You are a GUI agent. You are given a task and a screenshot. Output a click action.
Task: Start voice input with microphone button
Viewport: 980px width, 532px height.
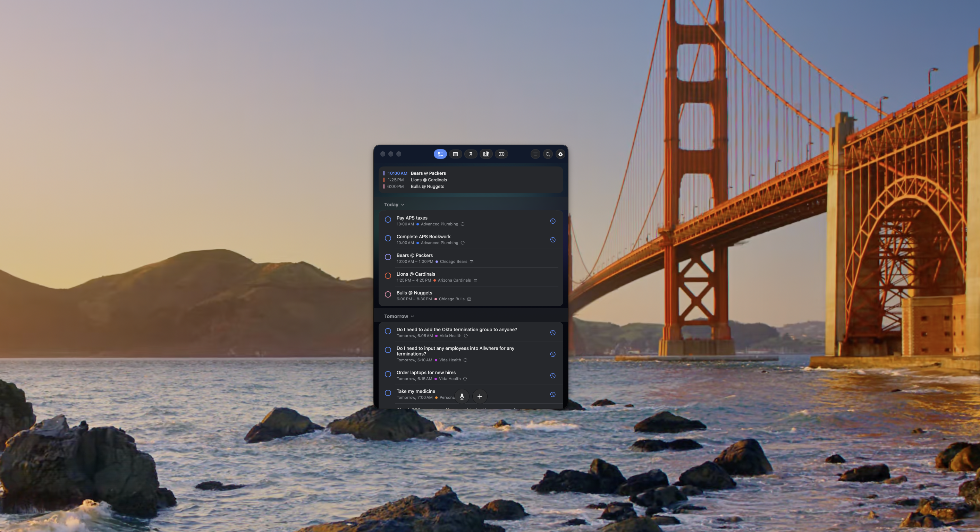462,396
